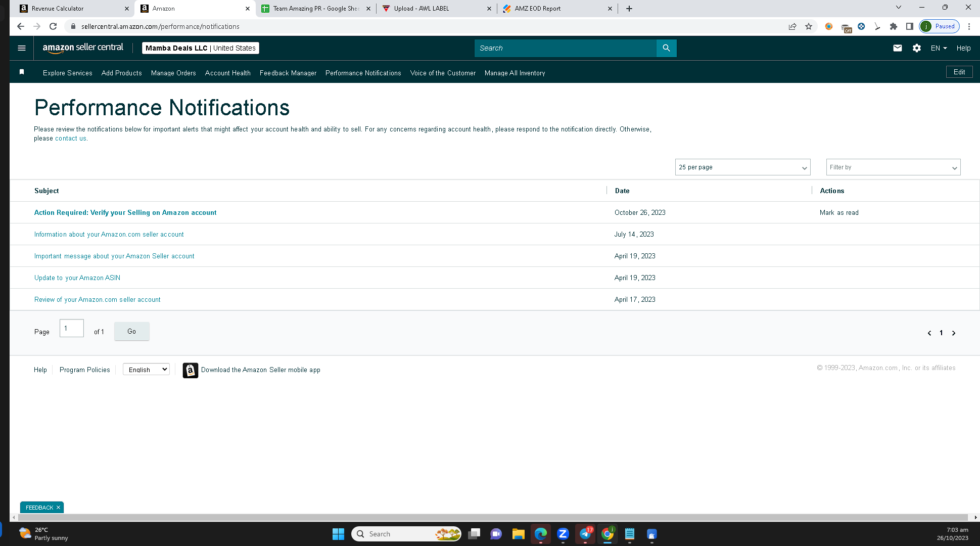Open 'Review of your Amazon.com seller account'
980x546 pixels.
tap(98, 299)
